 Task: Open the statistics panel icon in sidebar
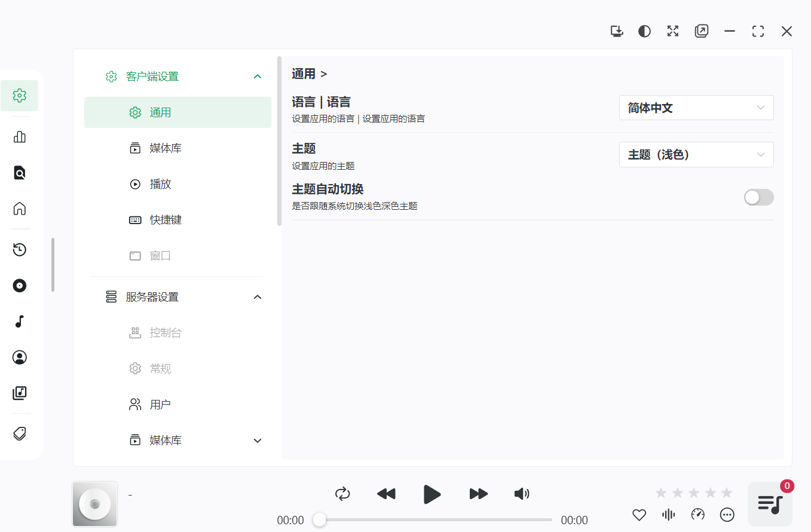[x=20, y=137]
